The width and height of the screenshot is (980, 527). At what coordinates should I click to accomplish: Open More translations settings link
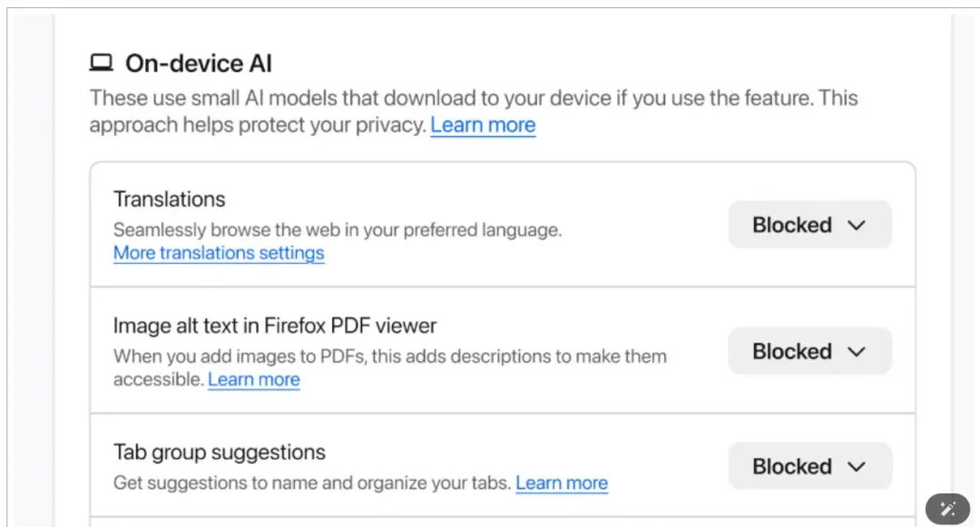[x=219, y=253]
